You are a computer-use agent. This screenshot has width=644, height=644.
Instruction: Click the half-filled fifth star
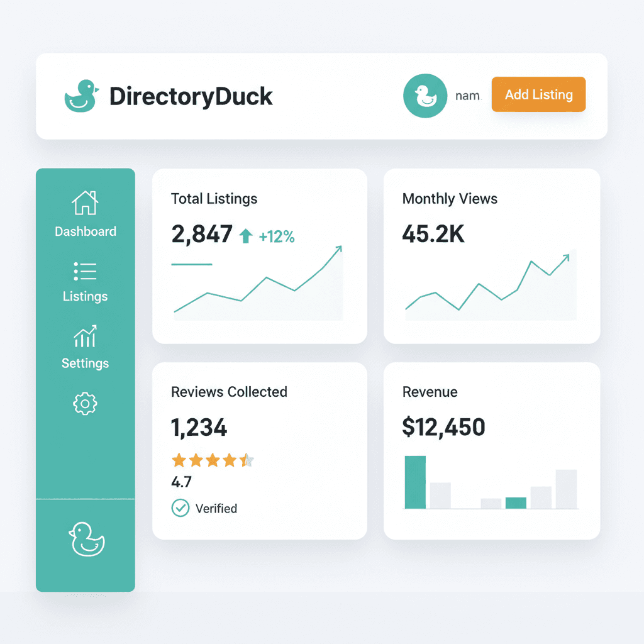point(247,460)
